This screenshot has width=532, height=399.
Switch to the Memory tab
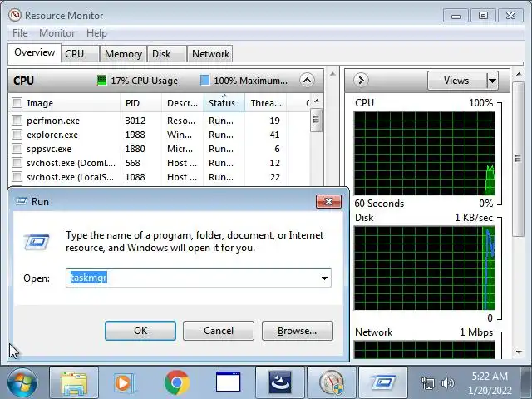(123, 54)
